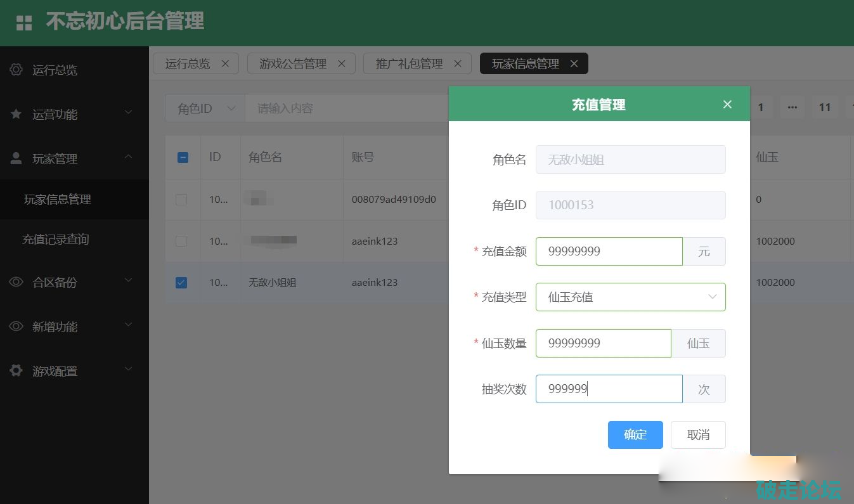Image resolution: width=854 pixels, height=504 pixels.
Task: Click the person icon beside 玩家管理
Action: (x=16, y=158)
